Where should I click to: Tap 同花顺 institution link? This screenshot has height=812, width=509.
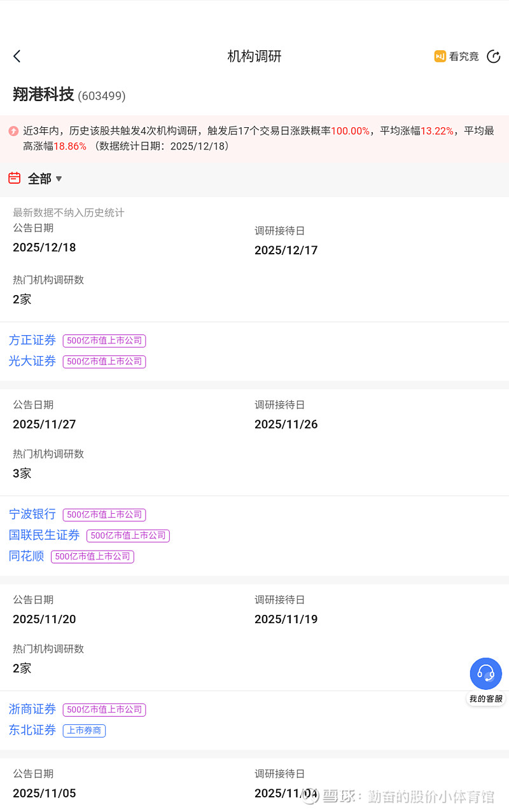pyautogui.click(x=27, y=556)
